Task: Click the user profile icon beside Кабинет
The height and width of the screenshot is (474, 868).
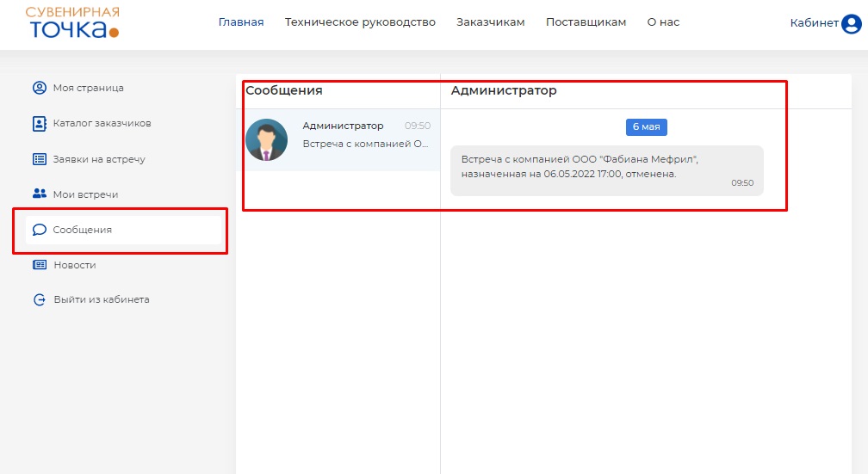Action: coord(851,24)
